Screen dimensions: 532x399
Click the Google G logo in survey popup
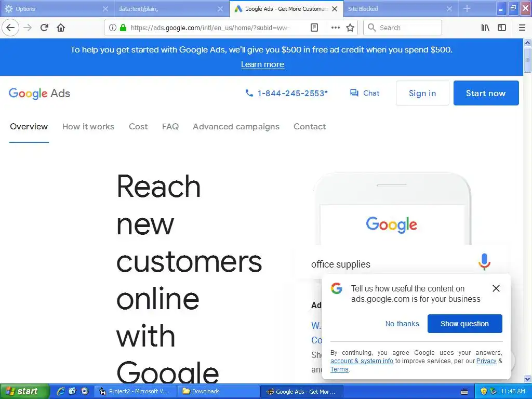point(336,288)
